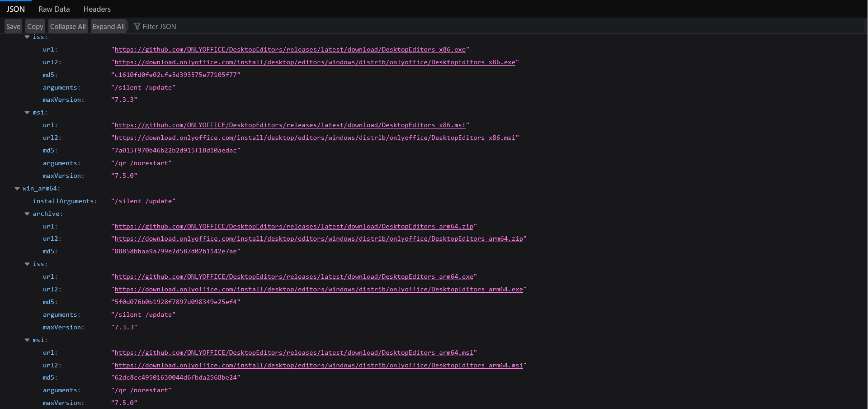Open the download.onlyoffice.com DesktopEditors_x86.msi link
The height and width of the screenshot is (409, 868).
point(315,138)
